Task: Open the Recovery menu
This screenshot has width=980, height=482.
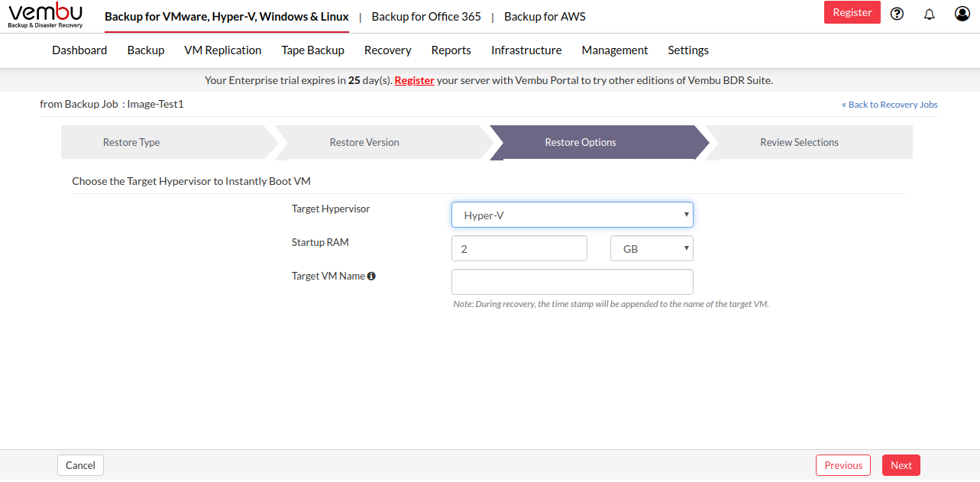Action: coord(388,50)
